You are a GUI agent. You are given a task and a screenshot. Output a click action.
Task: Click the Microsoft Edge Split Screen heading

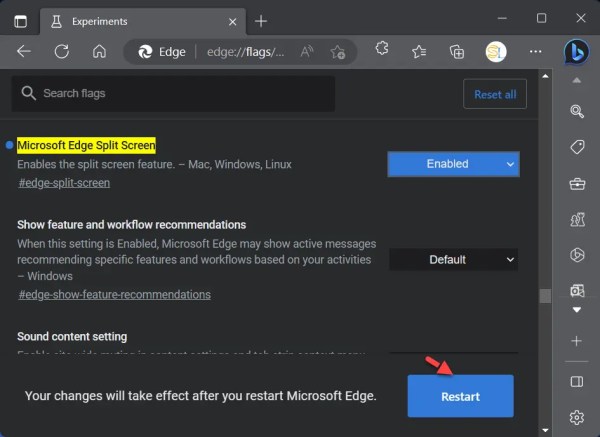[86, 145]
